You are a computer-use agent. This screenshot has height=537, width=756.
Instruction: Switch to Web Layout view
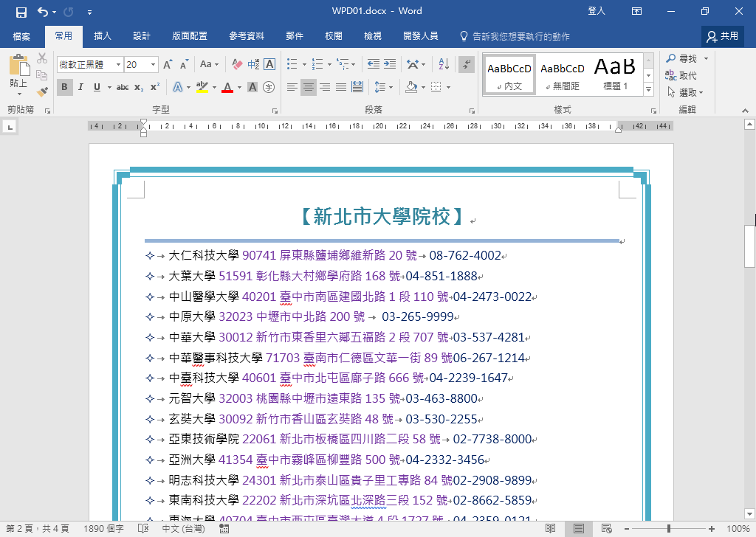pos(607,529)
